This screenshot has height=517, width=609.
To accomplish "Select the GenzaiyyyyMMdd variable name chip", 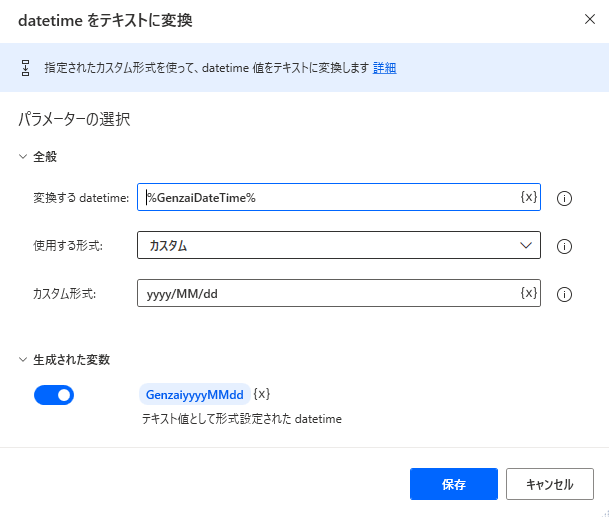I will 194,395.
